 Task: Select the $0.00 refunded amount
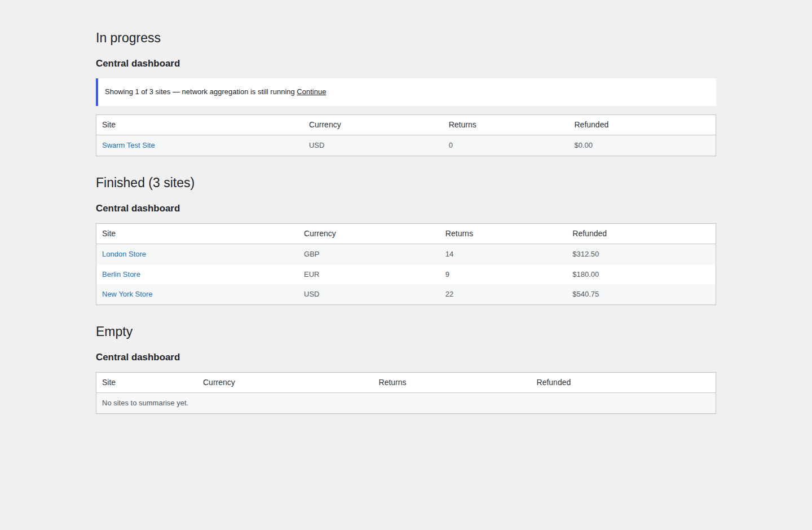point(584,145)
